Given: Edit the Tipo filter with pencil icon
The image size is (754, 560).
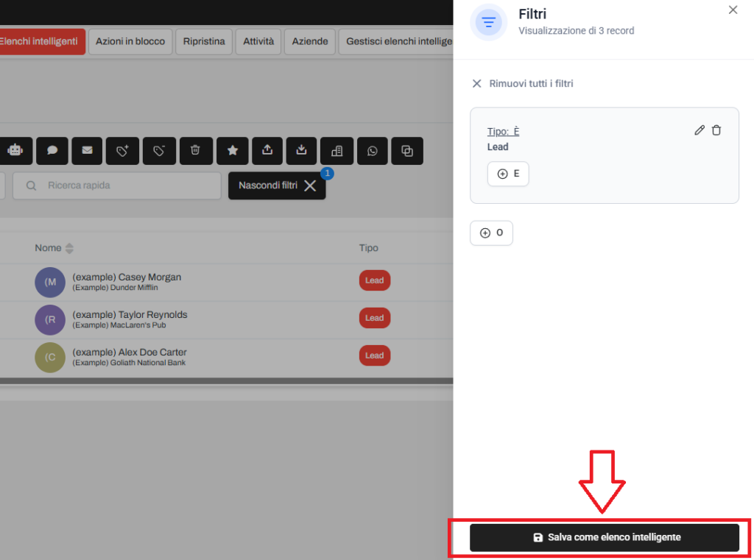Looking at the screenshot, I should pos(700,130).
